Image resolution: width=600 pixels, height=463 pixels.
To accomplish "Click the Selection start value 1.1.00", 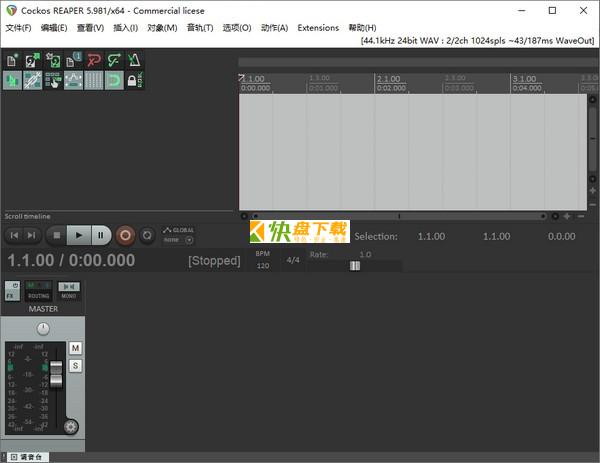I will [x=431, y=236].
